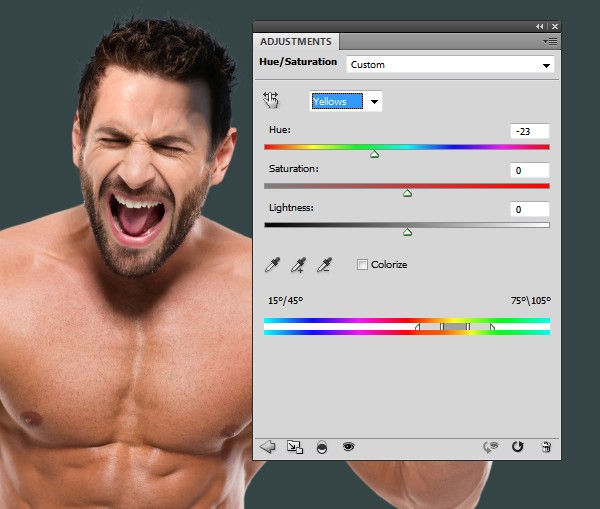Return to adjustment list with back arrow
The height and width of the screenshot is (509, 600).
268,447
